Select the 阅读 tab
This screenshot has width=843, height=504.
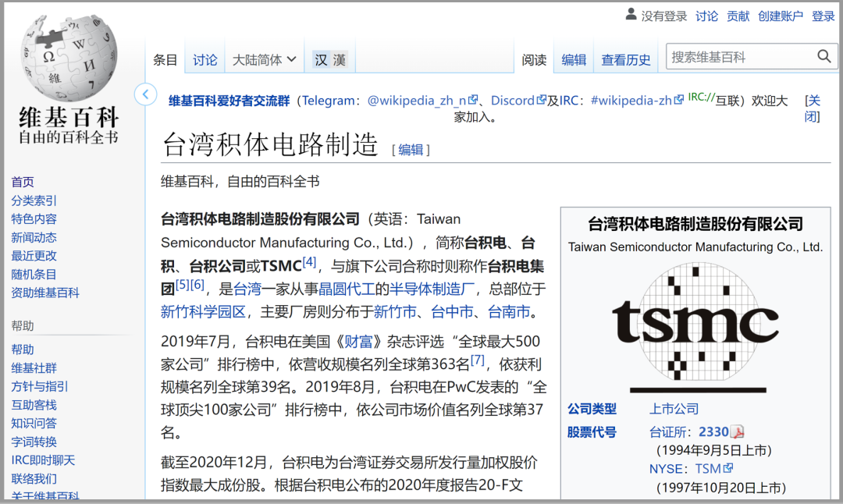(534, 59)
